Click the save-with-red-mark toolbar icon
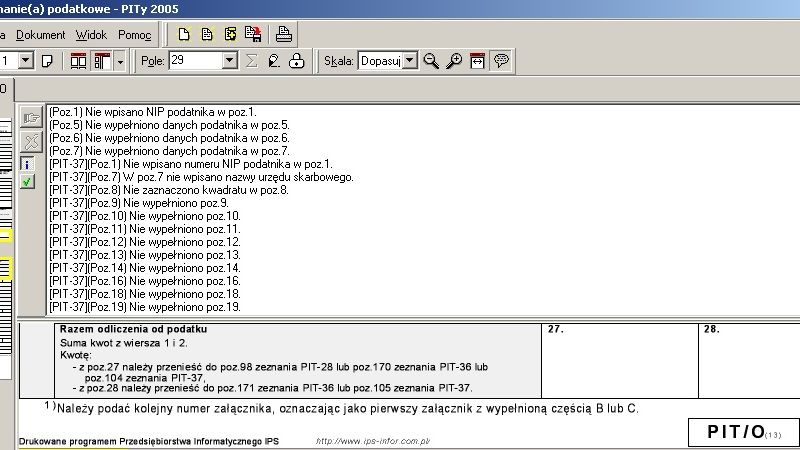The image size is (800, 450). [x=253, y=35]
